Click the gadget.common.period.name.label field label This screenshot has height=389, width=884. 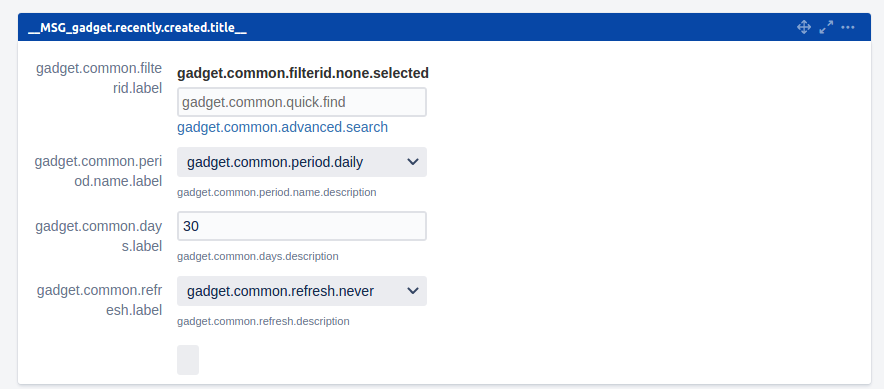98,171
